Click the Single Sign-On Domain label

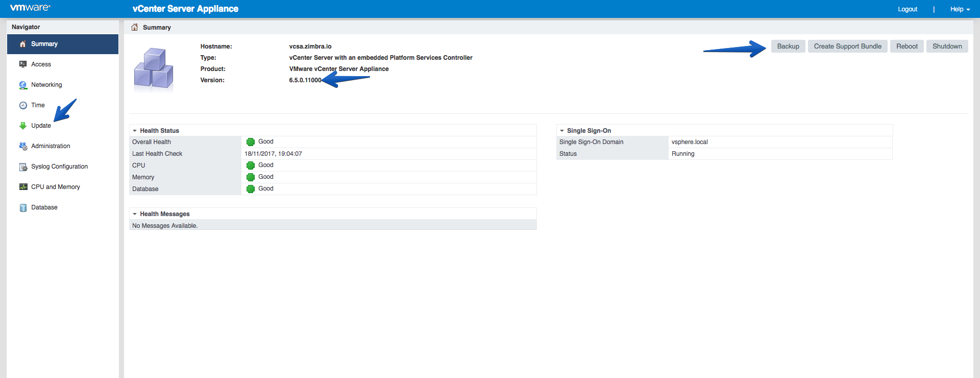click(591, 142)
